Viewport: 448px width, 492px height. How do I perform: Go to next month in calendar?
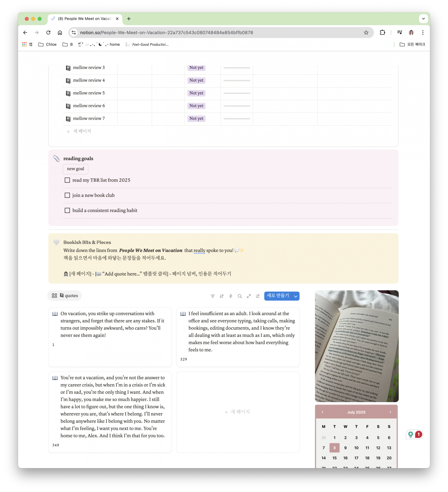pos(390,412)
